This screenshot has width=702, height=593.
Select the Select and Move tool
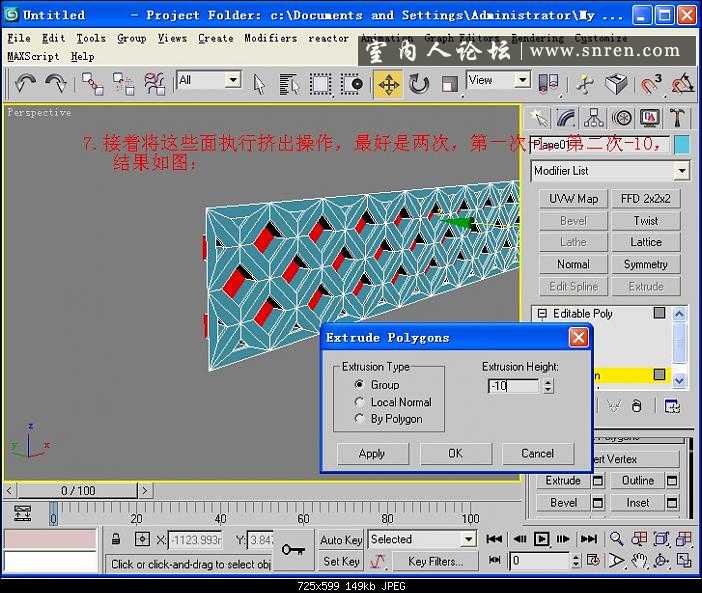[x=388, y=83]
